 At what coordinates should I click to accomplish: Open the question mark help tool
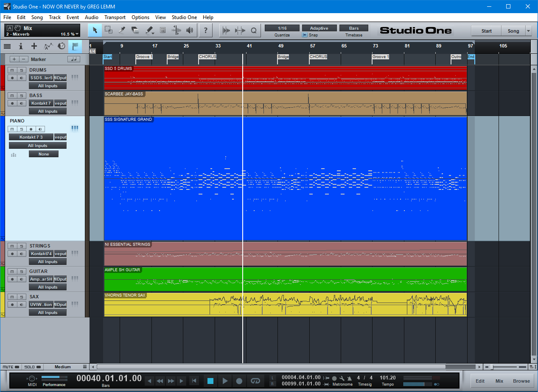[x=206, y=30]
